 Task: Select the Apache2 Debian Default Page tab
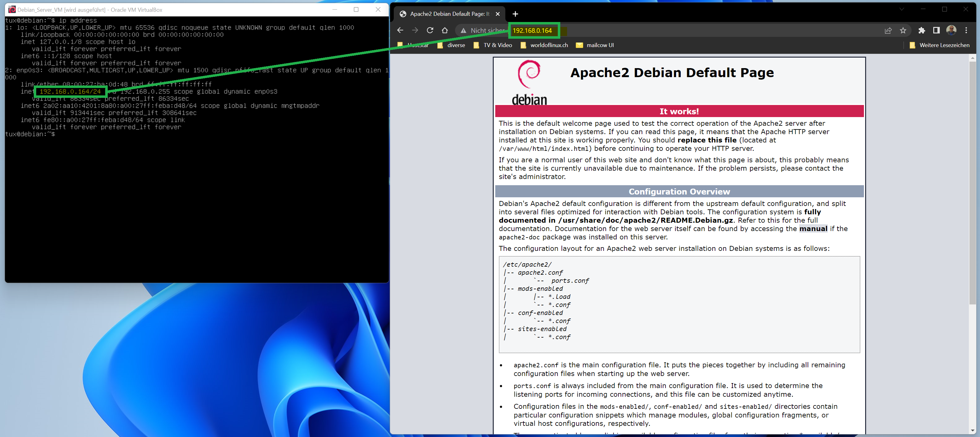(449, 14)
